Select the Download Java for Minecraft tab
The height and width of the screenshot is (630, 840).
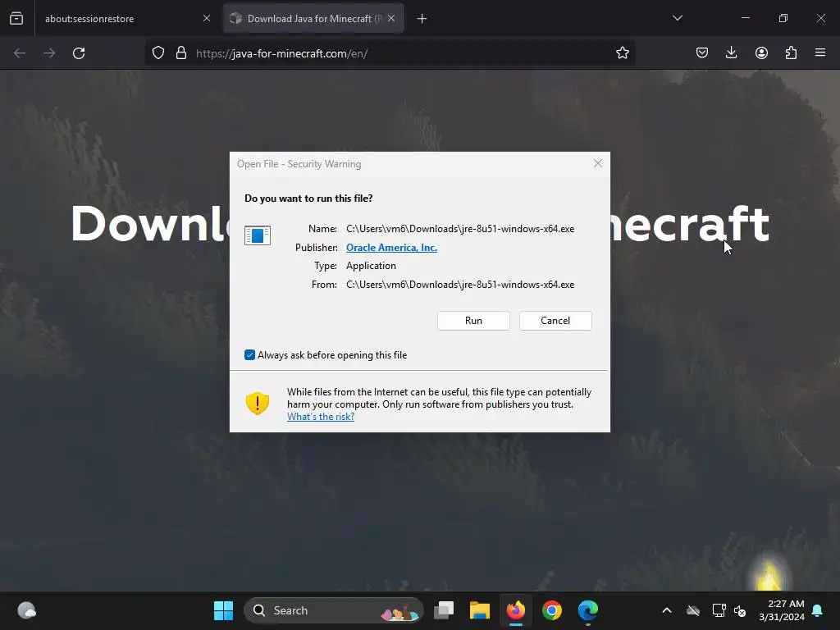pos(313,18)
